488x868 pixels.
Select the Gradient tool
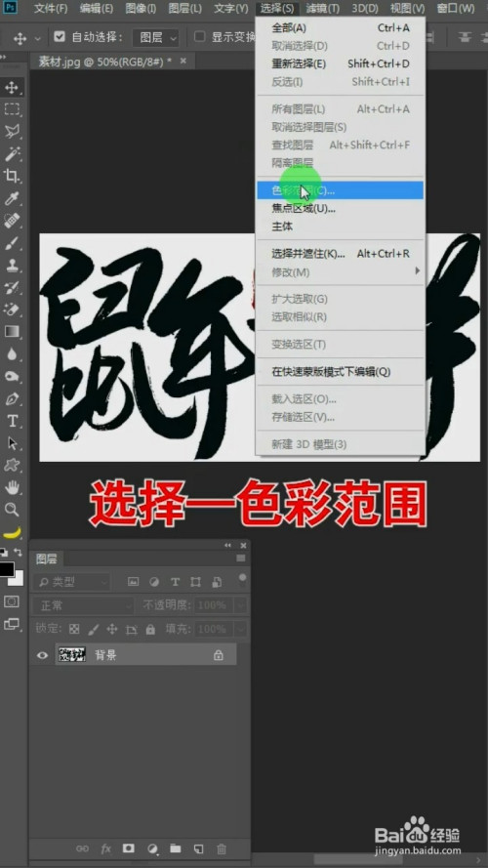(12, 332)
